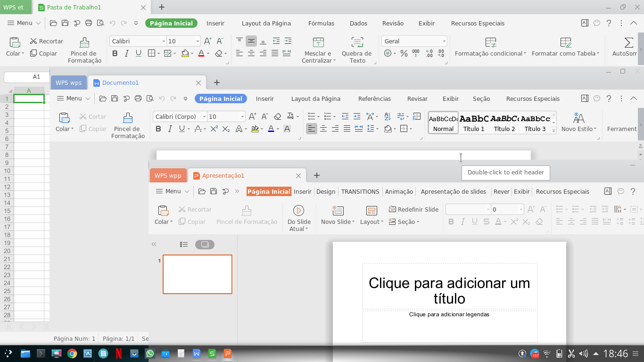Click the volume icon in system tray
Image resolution: width=644 pixels, height=362 pixels.
pos(583,354)
